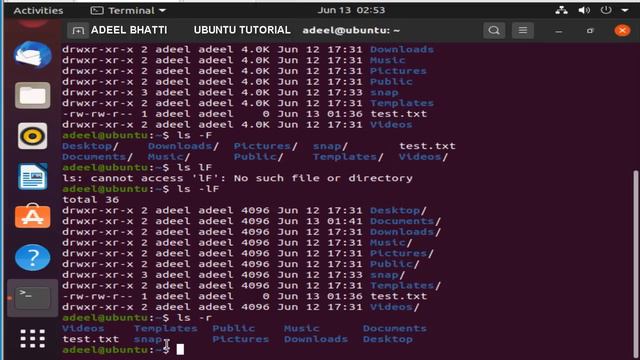Click test.txt in the ls -F output

coord(427,146)
